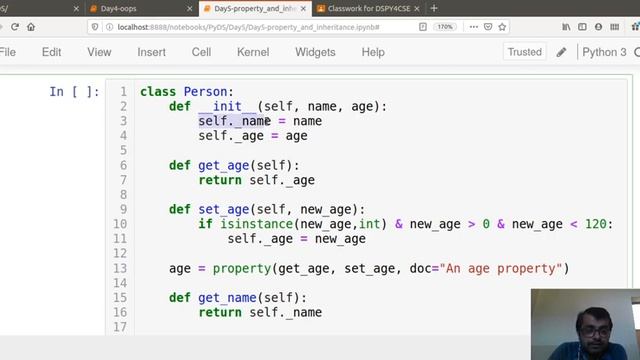
Task: Show sidebars icon in Firefox toolbar
Action: [x=582, y=27]
